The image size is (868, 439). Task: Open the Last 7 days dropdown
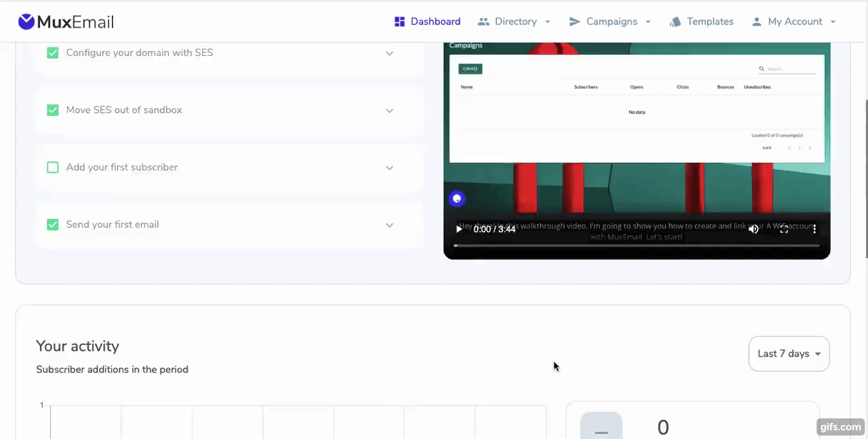789,353
